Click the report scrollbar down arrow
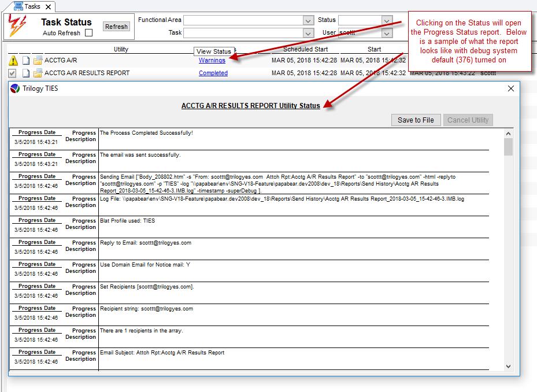Image resolution: width=537 pixels, height=392 pixels. pyautogui.click(x=508, y=366)
